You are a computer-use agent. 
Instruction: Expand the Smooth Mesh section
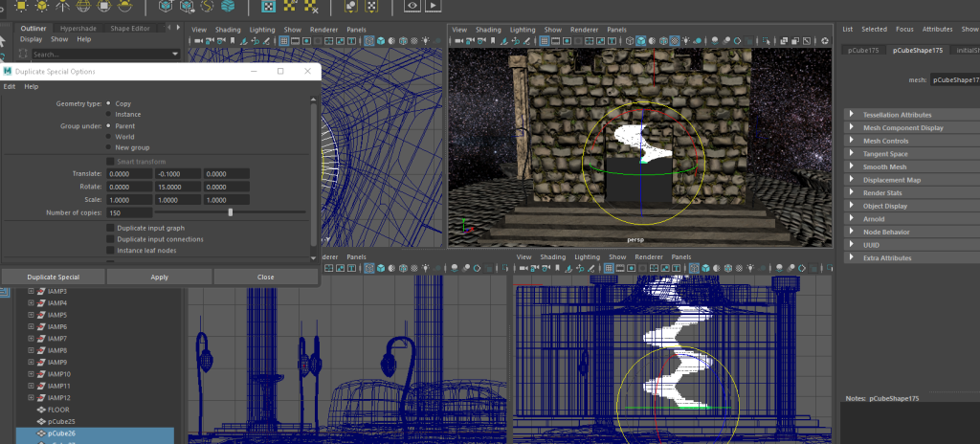click(x=852, y=166)
